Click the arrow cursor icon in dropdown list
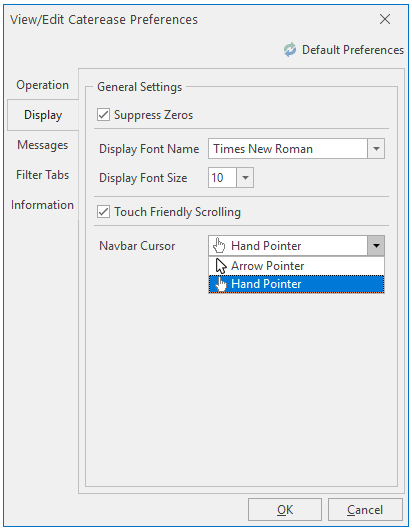 click(x=221, y=266)
